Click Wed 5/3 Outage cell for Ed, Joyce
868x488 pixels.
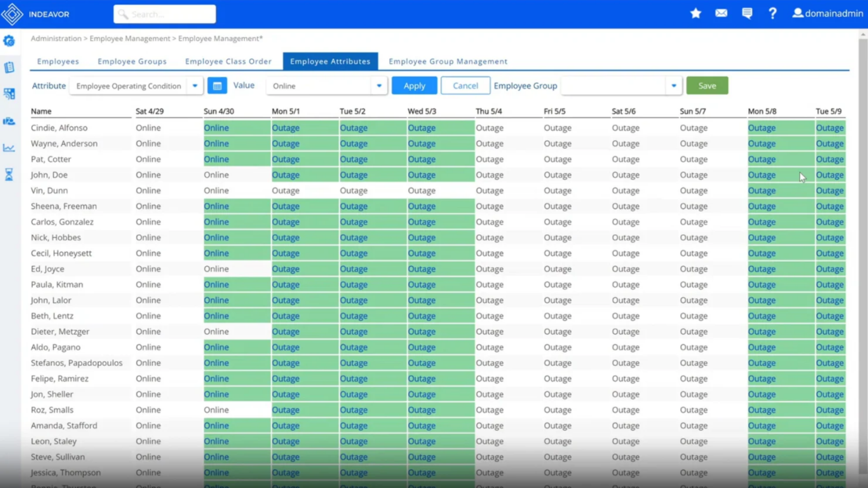pos(441,269)
